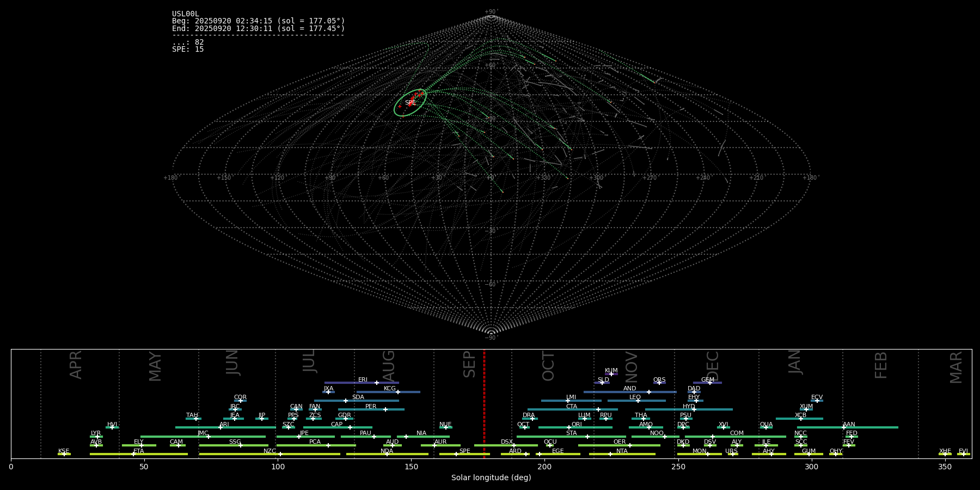980x490 pixels.
Task: Select the CAP shower label
Action: 337,425
